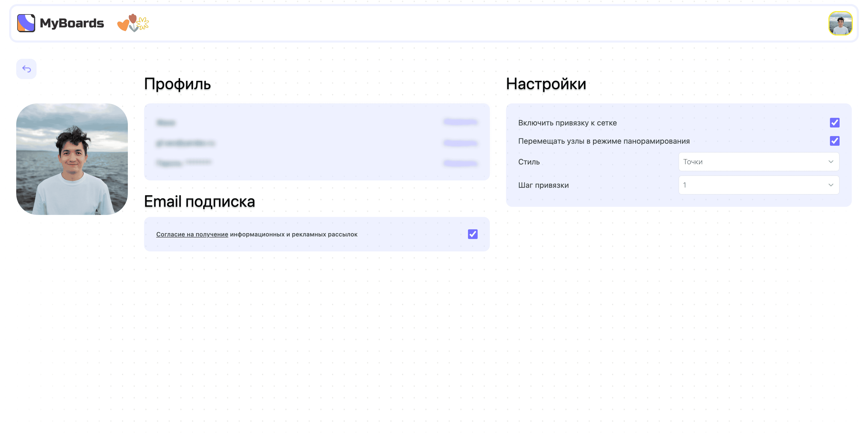Click the chevron on the Точки selector
Image resolution: width=868 pixels, height=444 pixels.
click(x=831, y=162)
